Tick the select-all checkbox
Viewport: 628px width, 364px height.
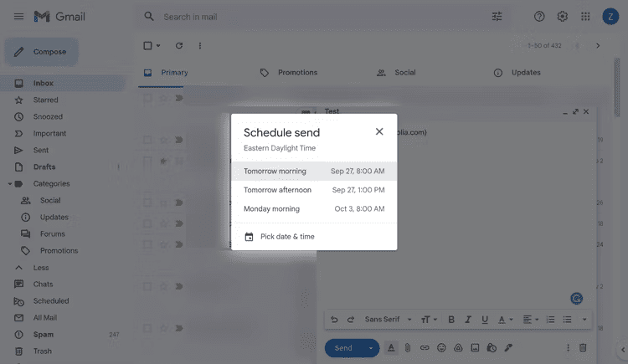147,46
